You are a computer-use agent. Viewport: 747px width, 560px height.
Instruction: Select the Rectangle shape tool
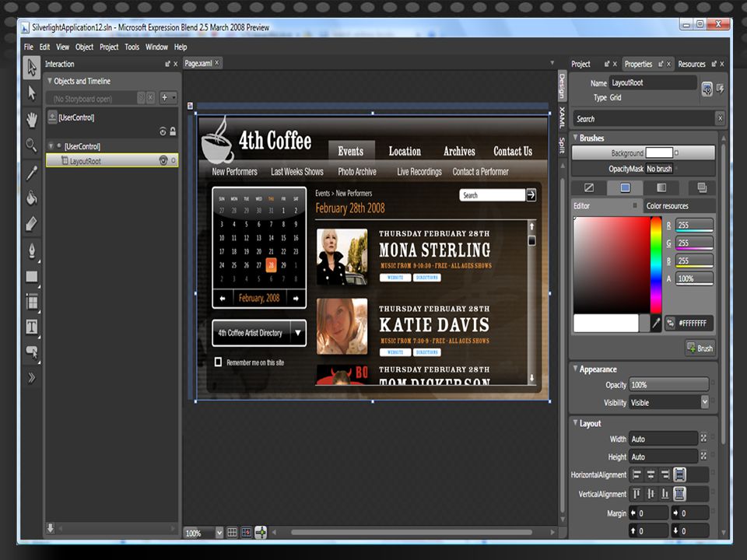(x=32, y=277)
